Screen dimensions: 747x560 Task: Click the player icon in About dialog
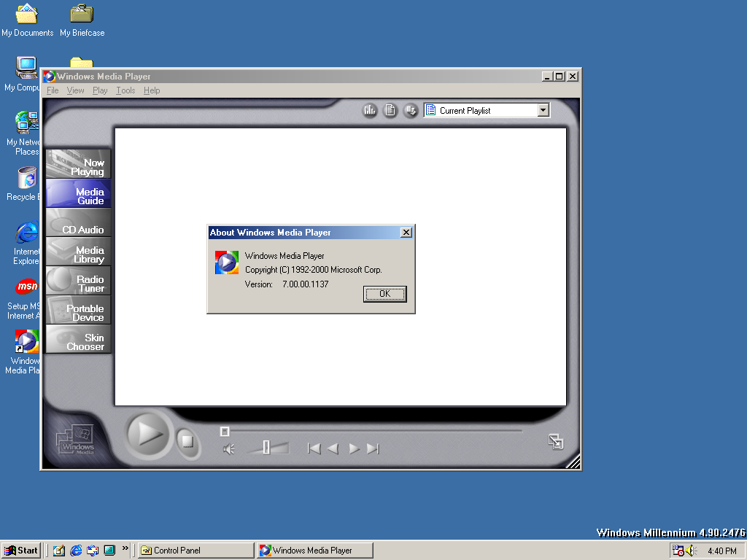click(227, 262)
